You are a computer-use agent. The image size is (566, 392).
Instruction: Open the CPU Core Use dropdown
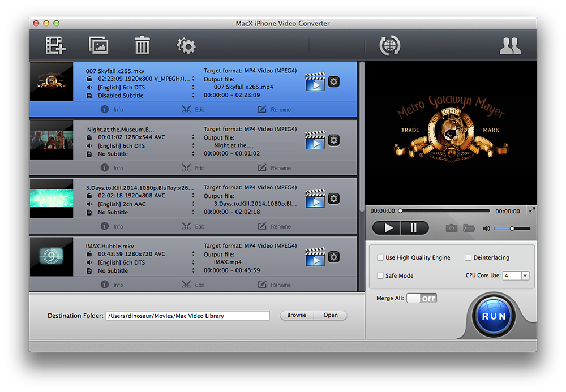click(516, 275)
